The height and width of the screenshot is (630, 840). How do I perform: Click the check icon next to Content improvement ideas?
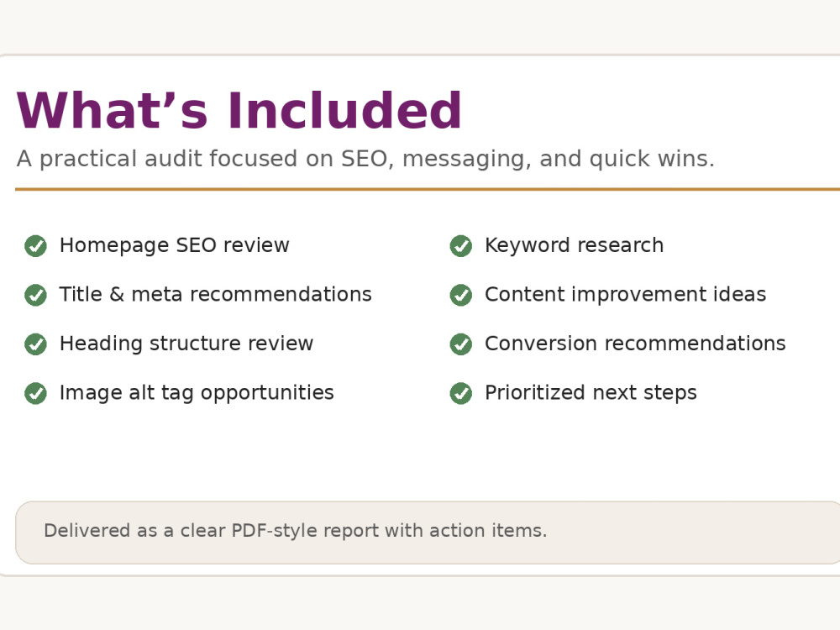[460, 295]
